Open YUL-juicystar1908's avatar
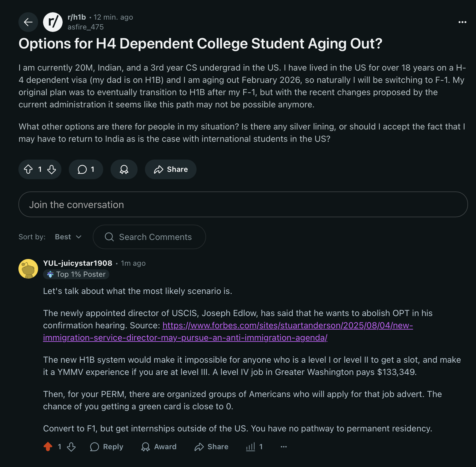The height and width of the screenshot is (467, 476). click(x=28, y=269)
